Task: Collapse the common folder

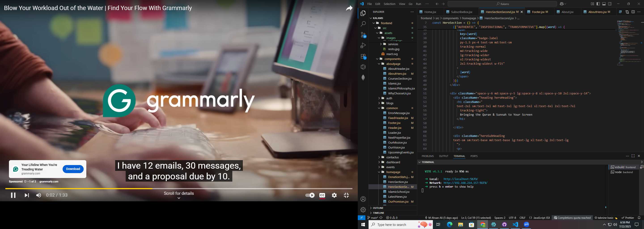Action: click(392, 108)
